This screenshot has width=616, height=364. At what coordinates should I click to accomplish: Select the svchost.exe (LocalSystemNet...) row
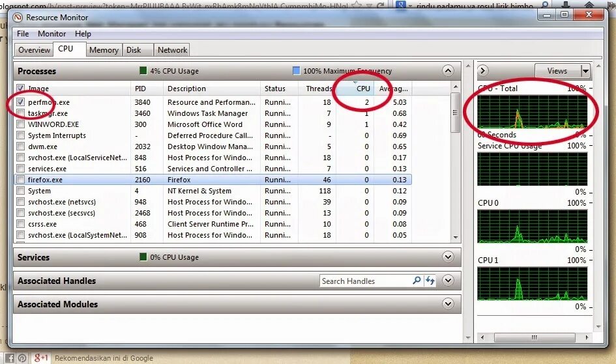[213, 235]
